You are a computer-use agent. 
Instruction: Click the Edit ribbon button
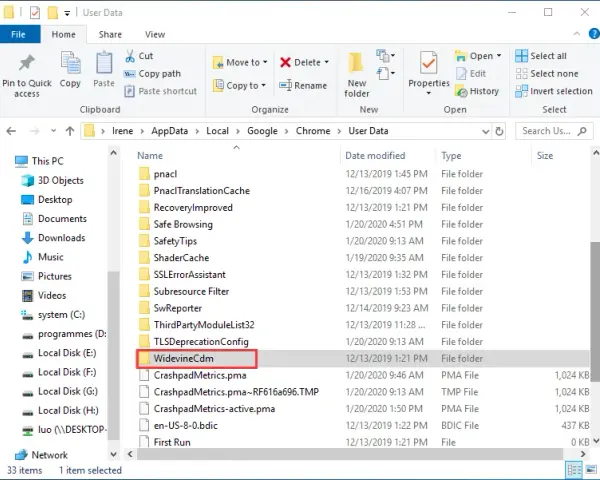coord(471,73)
